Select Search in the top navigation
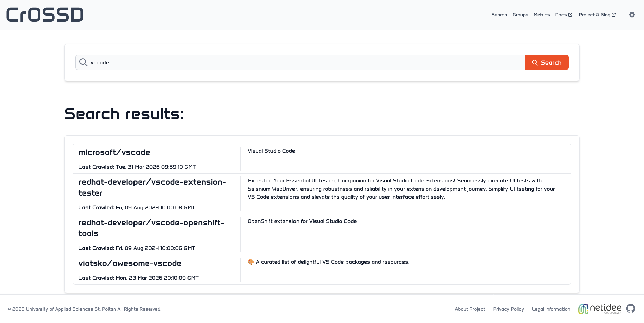Screen dimensions: 644x323 (x=499, y=15)
